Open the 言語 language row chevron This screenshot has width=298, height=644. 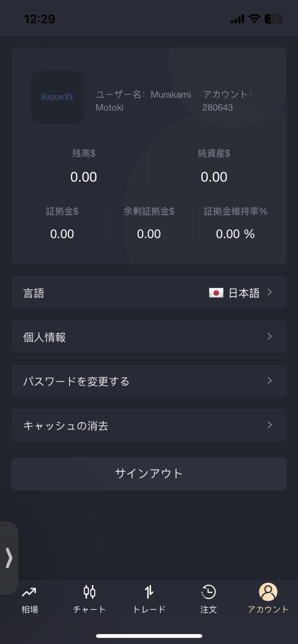click(270, 292)
